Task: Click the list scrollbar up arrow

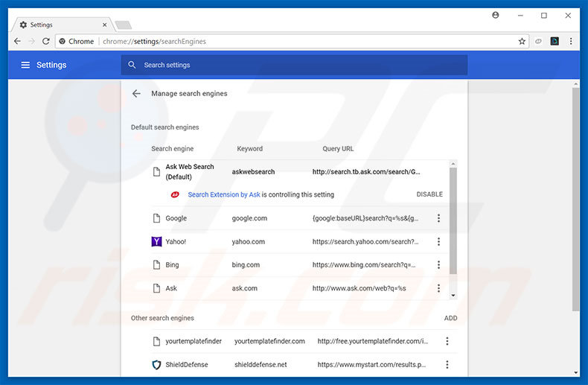Action: click(x=453, y=164)
